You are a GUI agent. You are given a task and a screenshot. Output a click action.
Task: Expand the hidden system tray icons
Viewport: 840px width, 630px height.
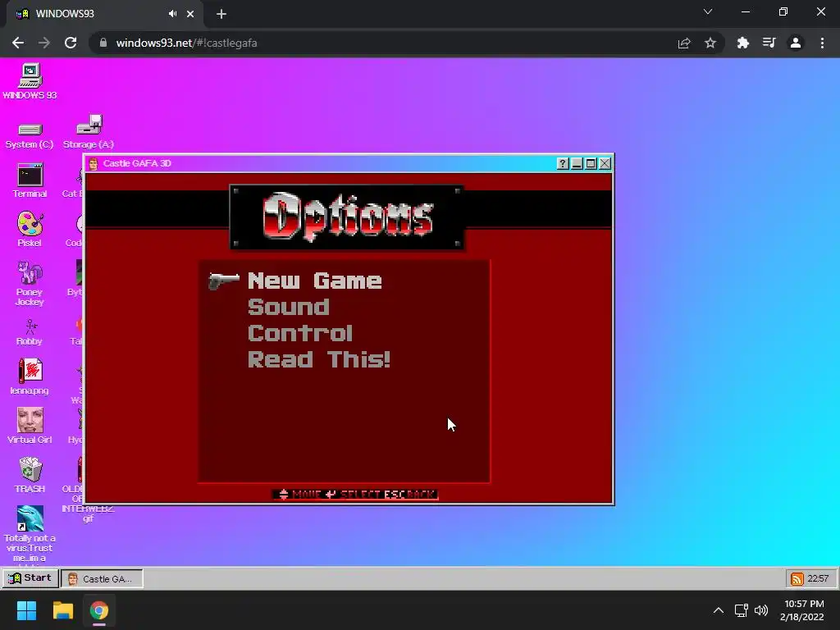pyautogui.click(x=719, y=610)
